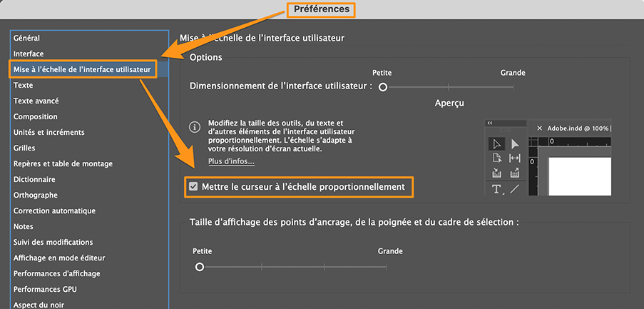The image size is (644, 309).
Task: Click the Gap tool icon
Action: 515,158
